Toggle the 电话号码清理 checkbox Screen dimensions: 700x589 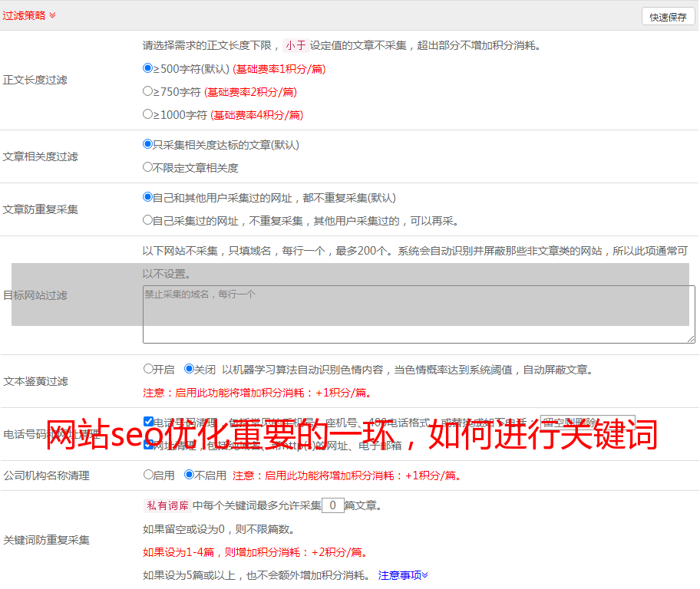pos(148,421)
